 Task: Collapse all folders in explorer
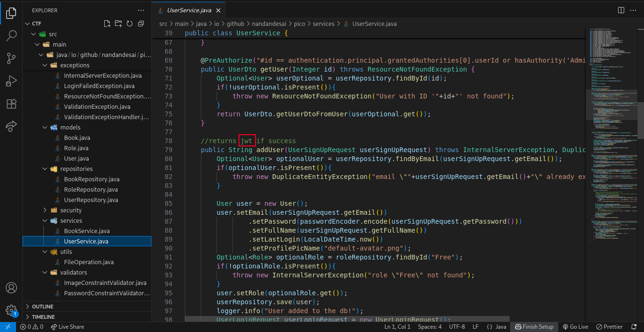pyautogui.click(x=140, y=24)
